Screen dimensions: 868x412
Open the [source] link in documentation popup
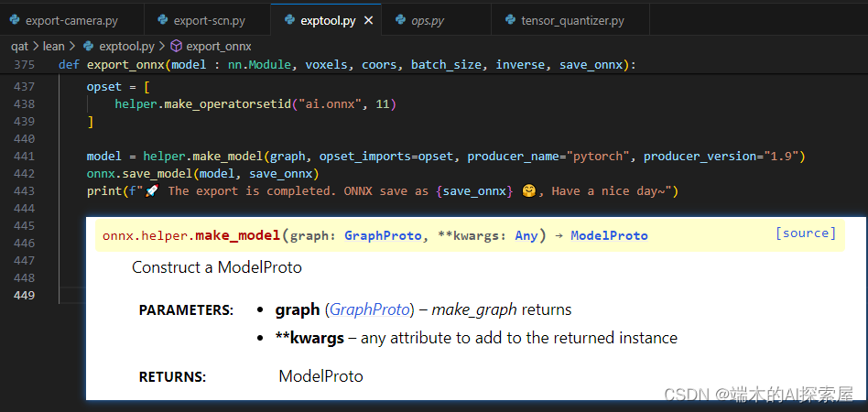coord(806,233)
